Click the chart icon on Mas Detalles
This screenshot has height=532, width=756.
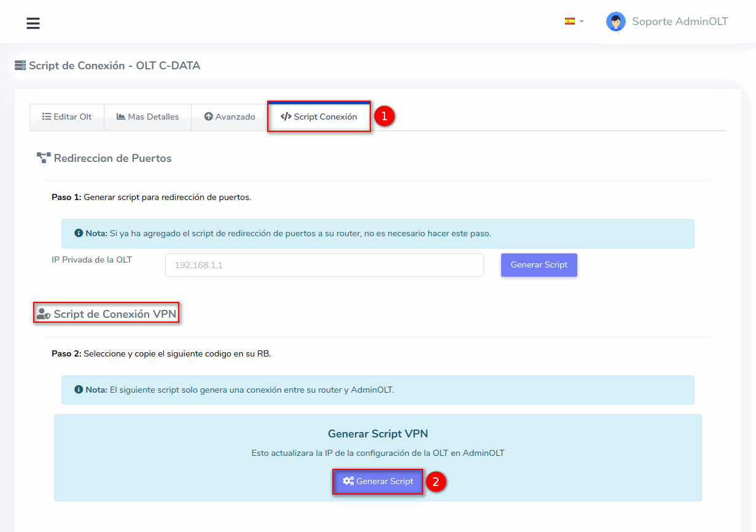point(121,117)
